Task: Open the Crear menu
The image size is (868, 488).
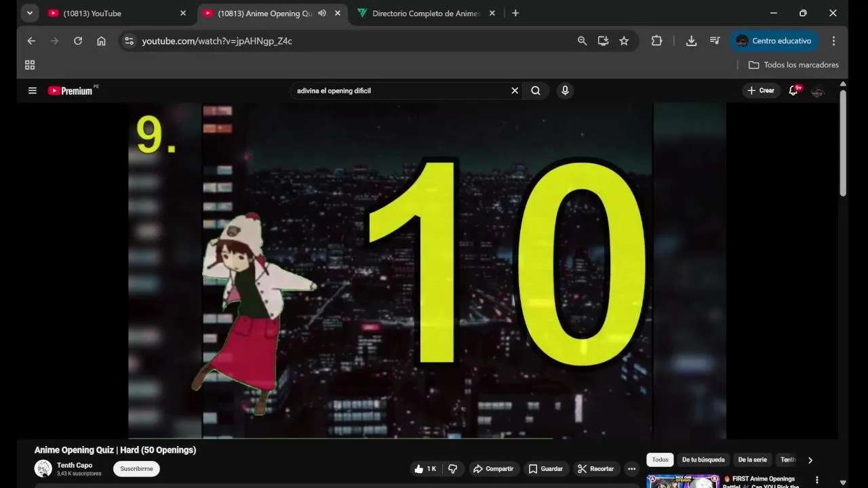Action: (x=761, y=90)
